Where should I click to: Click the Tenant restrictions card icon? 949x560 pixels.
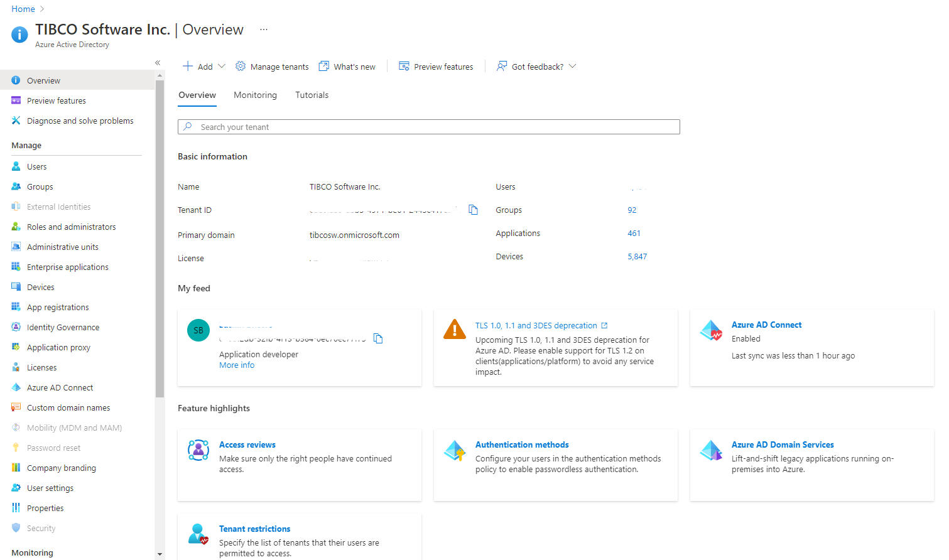(x=198, y=534)
